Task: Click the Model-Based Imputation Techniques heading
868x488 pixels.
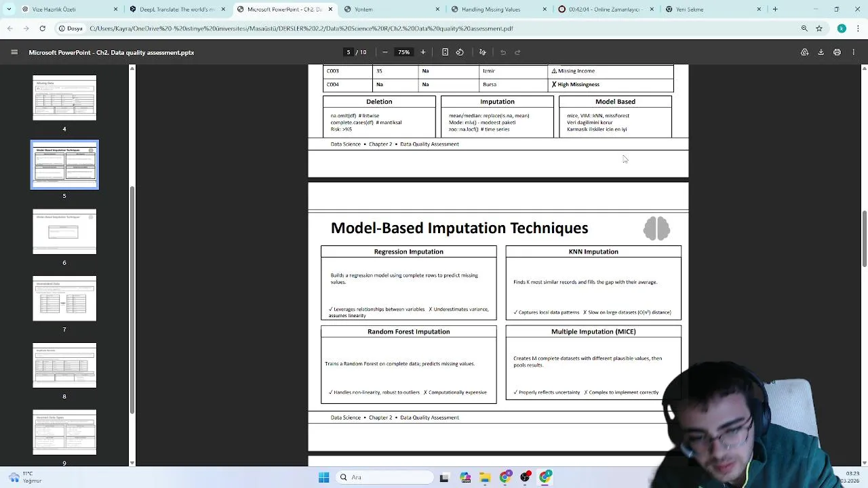Action: click(459, 228)
